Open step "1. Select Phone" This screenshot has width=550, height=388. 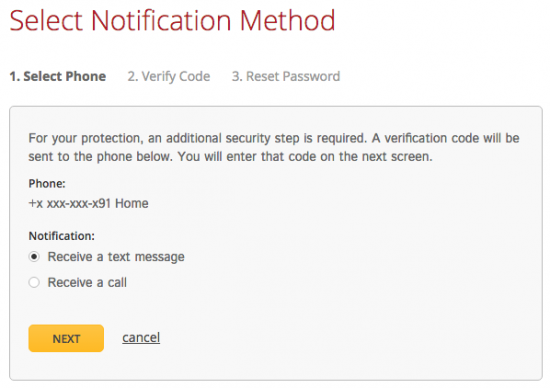(x=58, y=76)
